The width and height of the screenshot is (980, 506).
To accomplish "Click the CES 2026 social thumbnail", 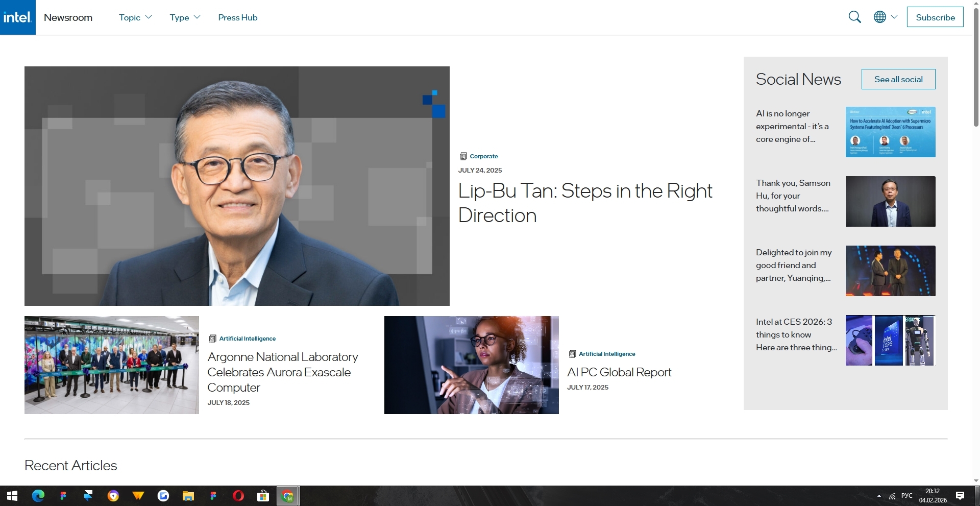I will click(x=891, y=340).
